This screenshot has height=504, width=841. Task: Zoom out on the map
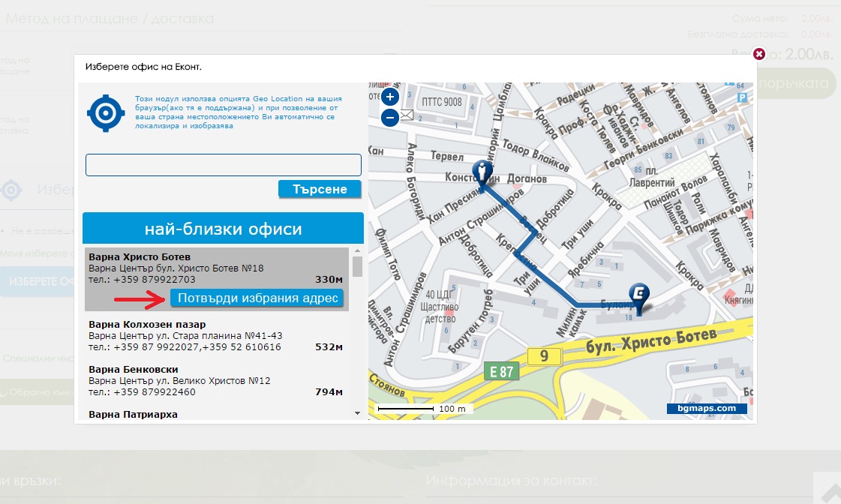(390, 118)
